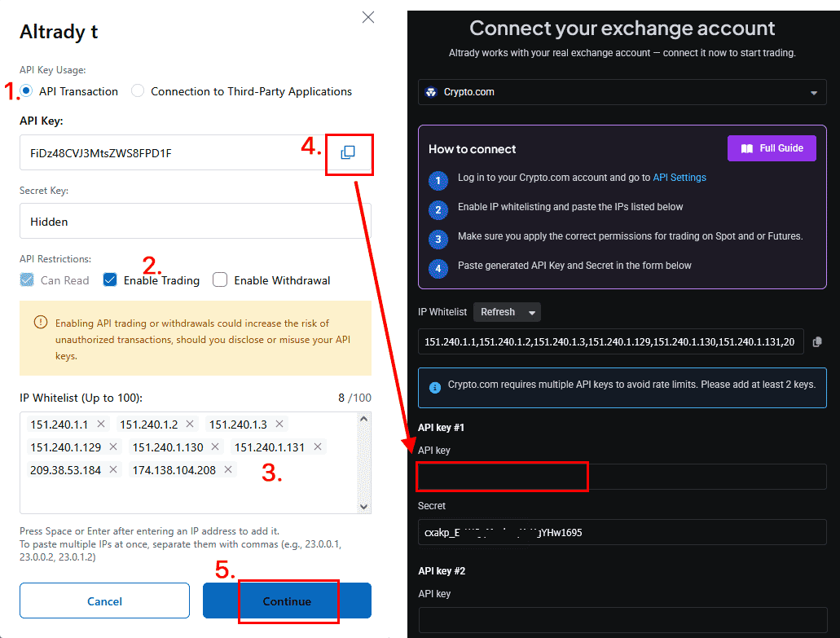Remove IP 151.240.1.3 from whitelist
840x638 pixels.
point(279,424)
